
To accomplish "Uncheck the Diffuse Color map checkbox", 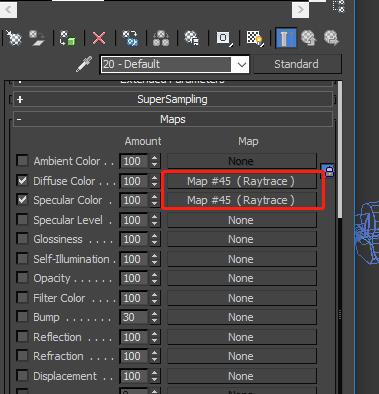I will tap(22, 181).
